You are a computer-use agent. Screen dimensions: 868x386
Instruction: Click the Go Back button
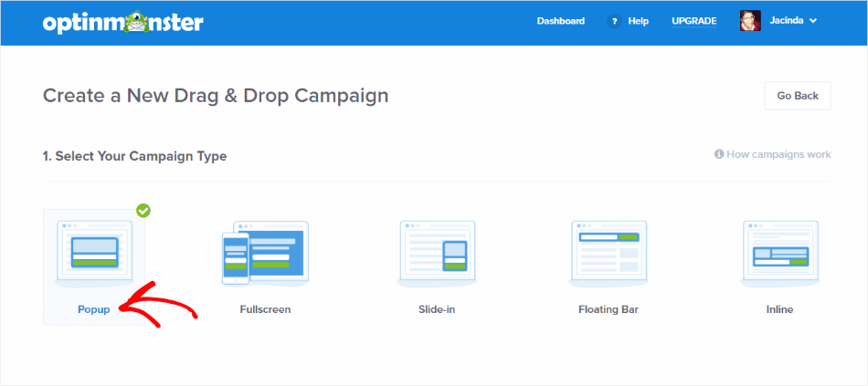pyautogui.click(x=798, y=96)
